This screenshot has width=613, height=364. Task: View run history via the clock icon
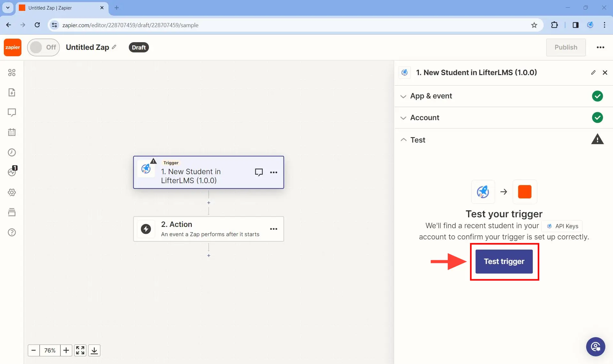pos(12,152)
